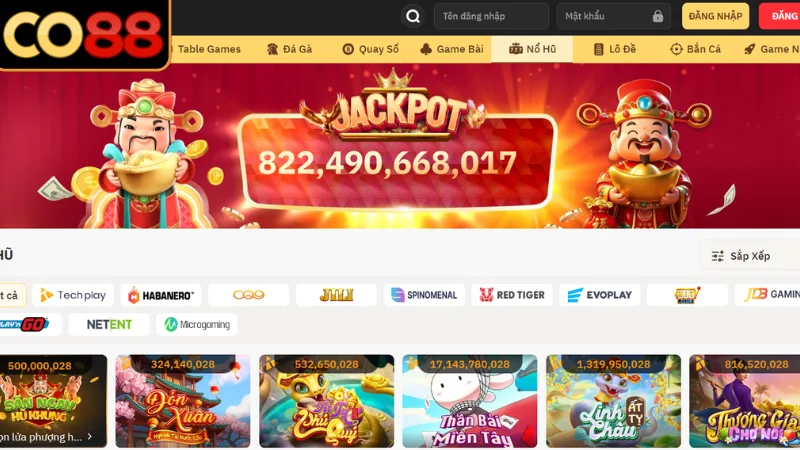
Task: Go to the Game Bài menu
Action: (452, 49)
